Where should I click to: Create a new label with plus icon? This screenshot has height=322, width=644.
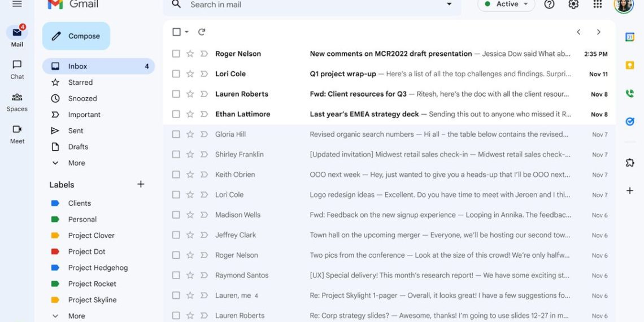141,184
